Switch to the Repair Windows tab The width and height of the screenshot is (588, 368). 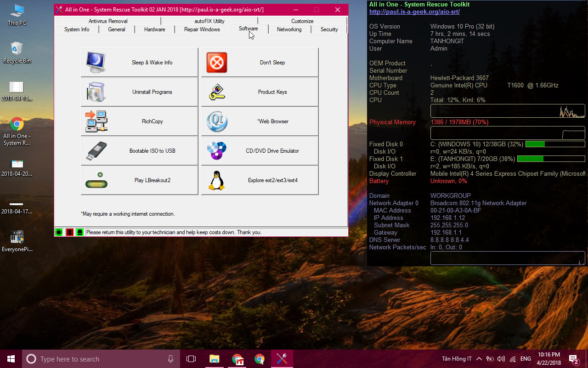click(x=202, y=29)
